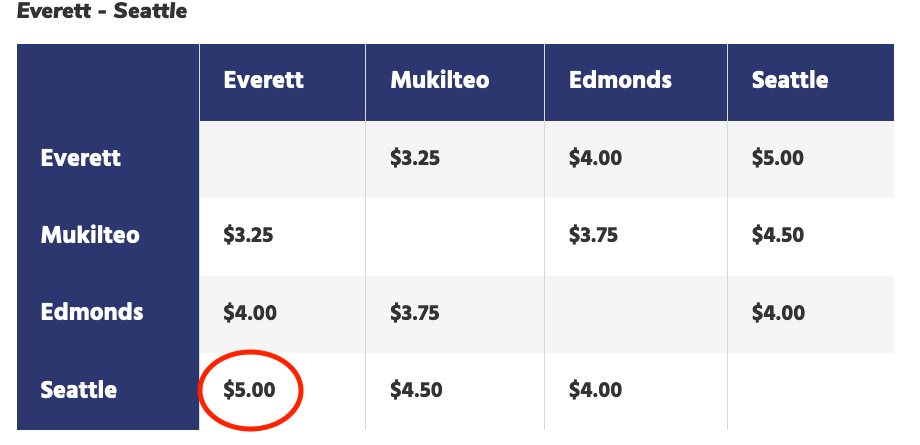Select the Everett column header
The height and width of the screenshot is (445, 920).
pyautogui.click(x=264, y=80)
